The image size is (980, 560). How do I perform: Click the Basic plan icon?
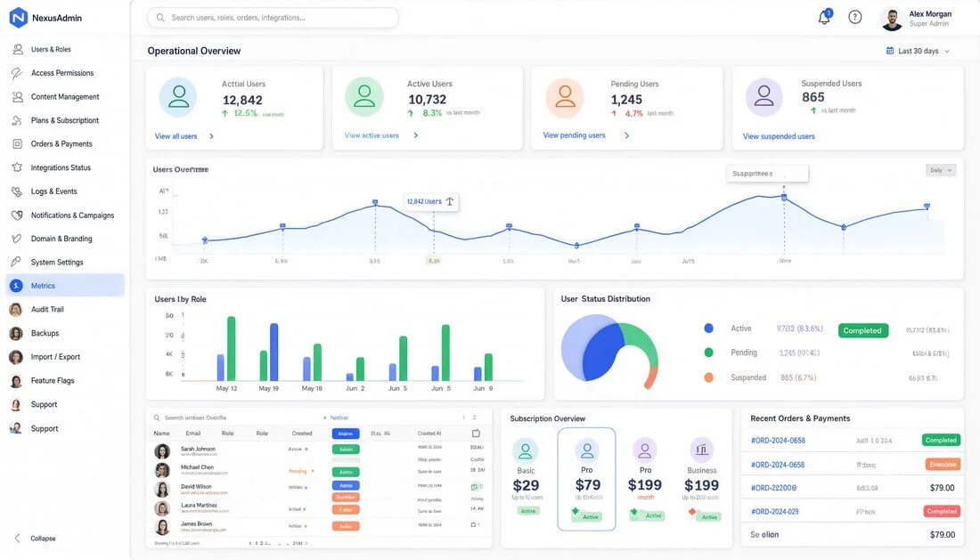(526, 450)
